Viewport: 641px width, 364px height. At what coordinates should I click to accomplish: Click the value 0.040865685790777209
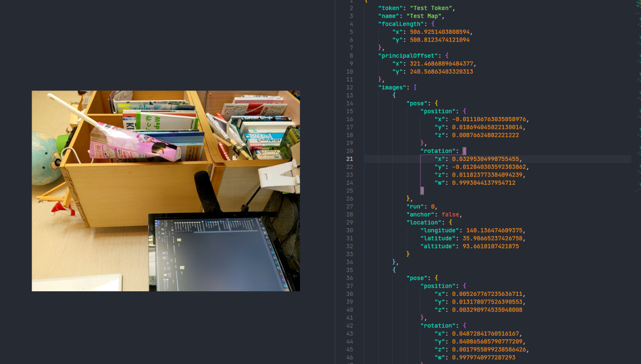(x=487, y=342)
